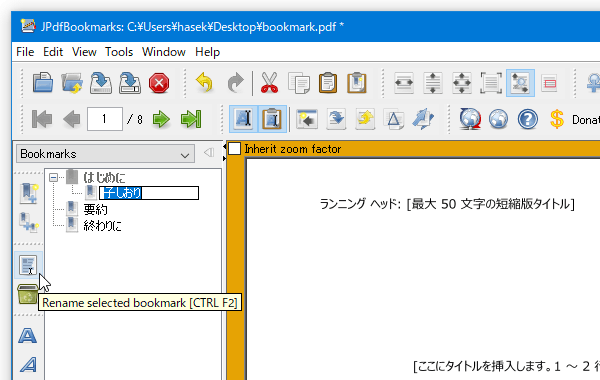Click the Rename selected bookmark icon
The image size is (600, 380).
point(28,265)
